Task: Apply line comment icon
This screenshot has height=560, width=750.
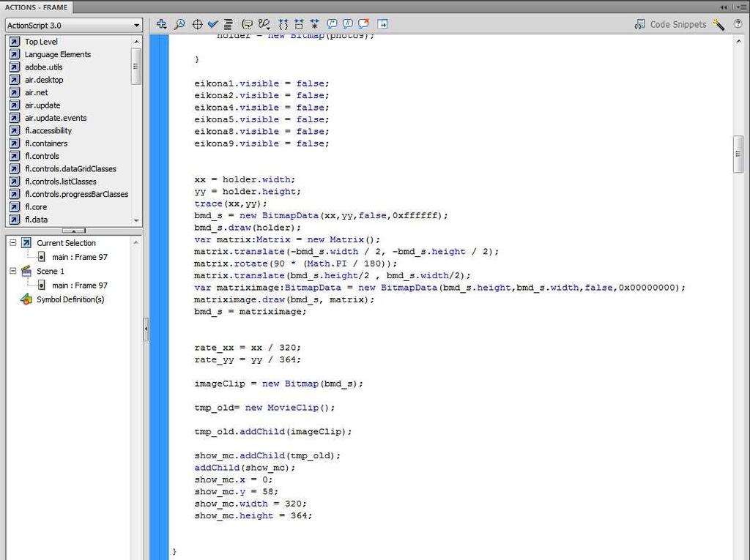Action: 348,24
